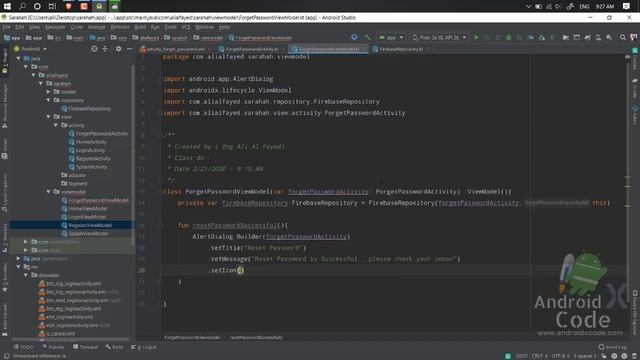This screenshot has height=360, width=640.
Task: Open the TODO tool window
Action: 24,347
